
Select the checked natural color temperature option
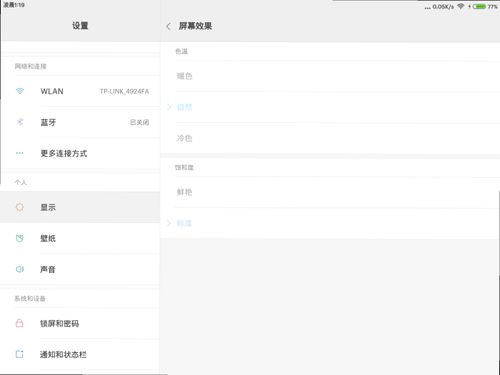coord(330,107)
